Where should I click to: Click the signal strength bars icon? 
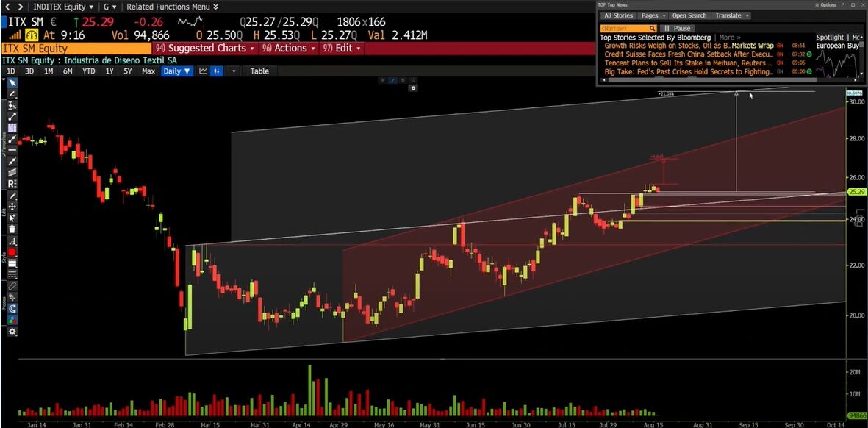coord(15,35)
